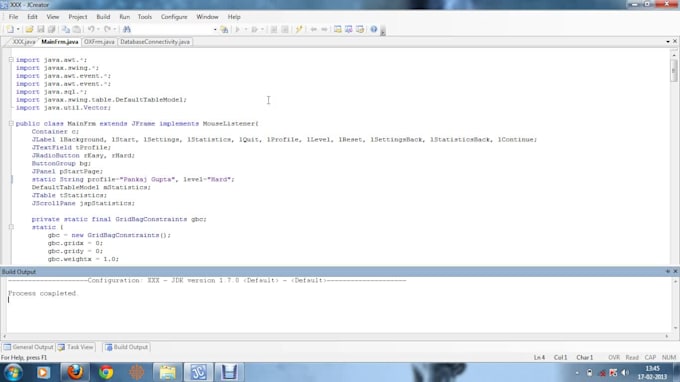Open the Redo history dropdown arrow
The image size is (680, 382).
[114, 29]
